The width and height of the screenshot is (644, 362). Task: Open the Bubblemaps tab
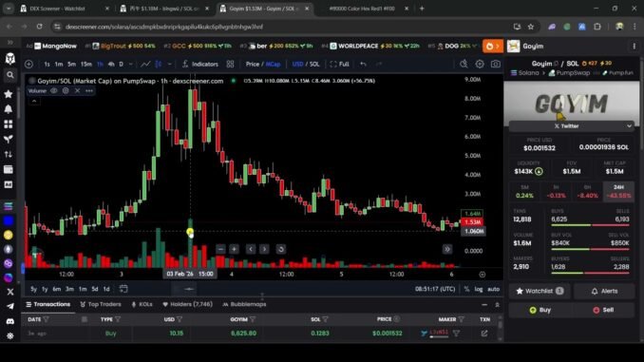pyautogui.click(x=244, y=304)
